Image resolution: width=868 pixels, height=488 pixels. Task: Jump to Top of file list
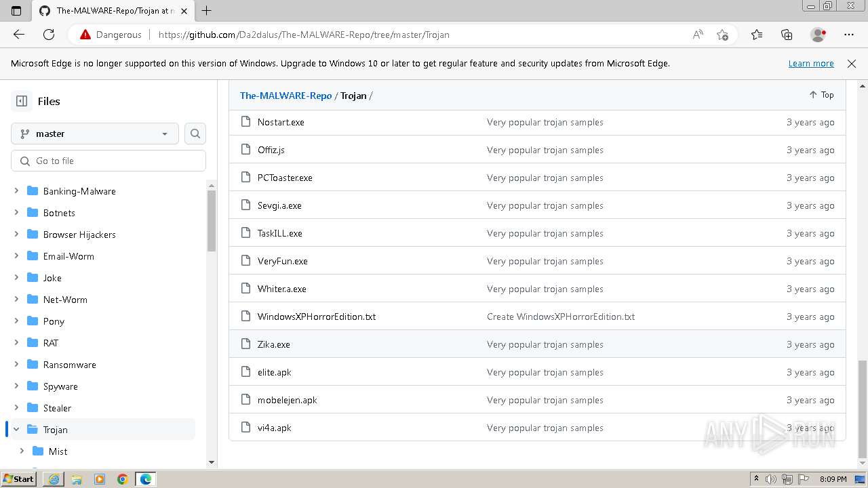(821, 95)
